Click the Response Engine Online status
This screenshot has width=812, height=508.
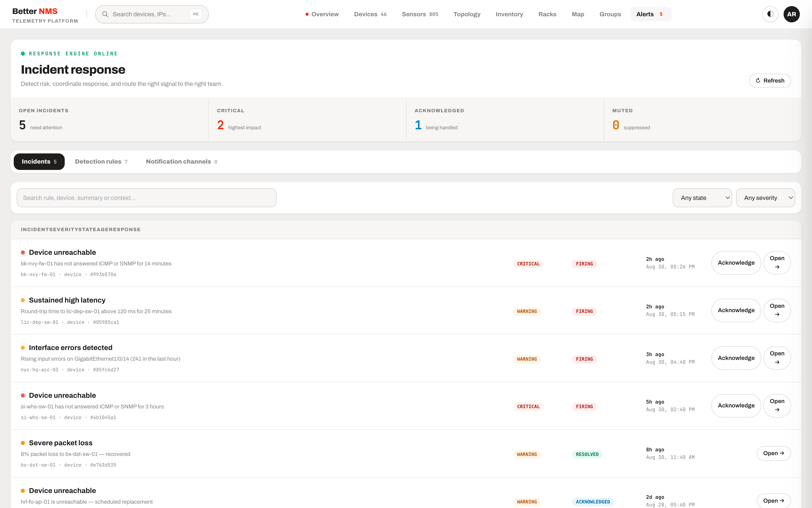click(x=69, y=54)
